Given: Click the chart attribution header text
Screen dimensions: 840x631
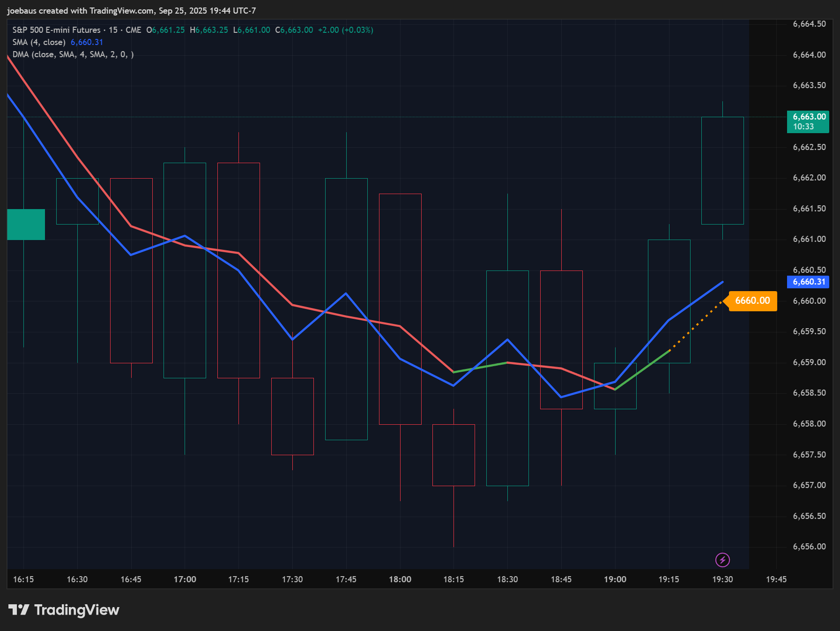Looking at the screenshot, I should click(132, 10).
